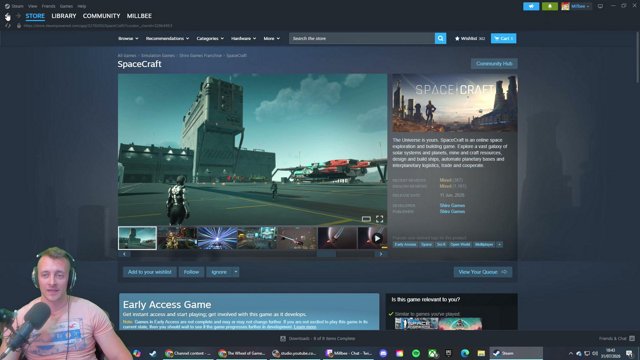
Task: Open Simulation Games breadcrumb link
Action: pyautogui.click(x=158, y=56)
